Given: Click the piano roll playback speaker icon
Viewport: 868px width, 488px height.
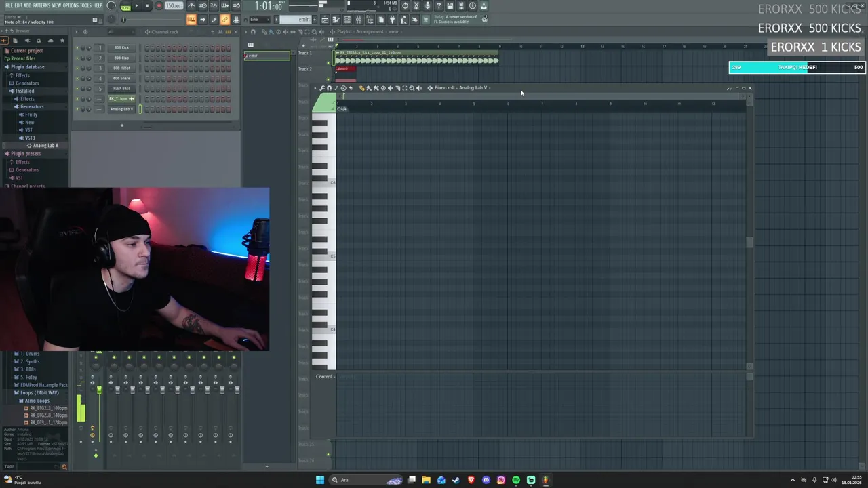Looking at the screenshot, I should click(419, 88).
